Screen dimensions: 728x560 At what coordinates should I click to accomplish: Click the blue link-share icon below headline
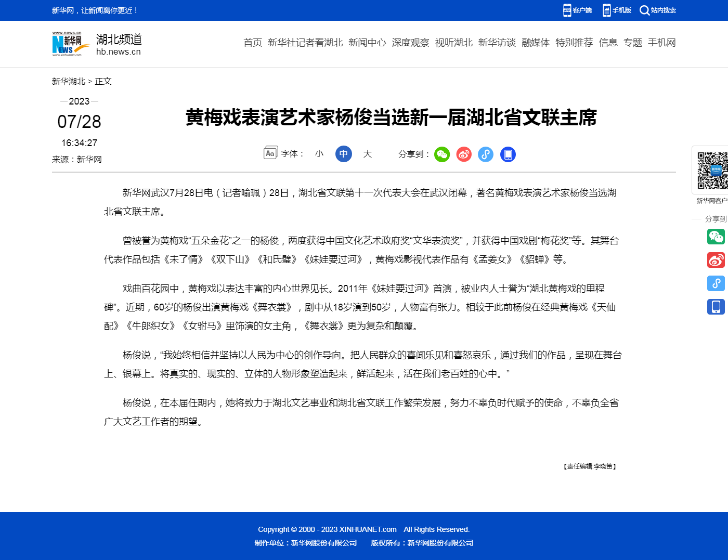(x=486, y=154)
